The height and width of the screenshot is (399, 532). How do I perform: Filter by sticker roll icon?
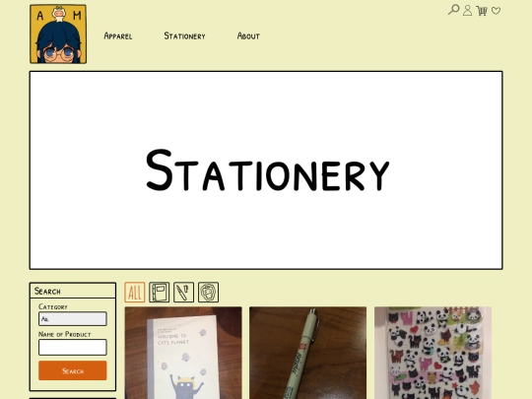pos(208,293)
